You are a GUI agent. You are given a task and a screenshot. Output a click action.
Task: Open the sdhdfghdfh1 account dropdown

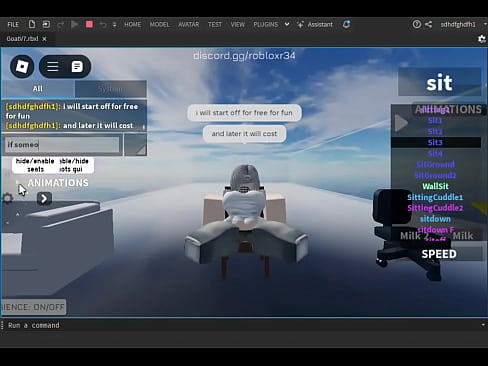coord(462,24)
